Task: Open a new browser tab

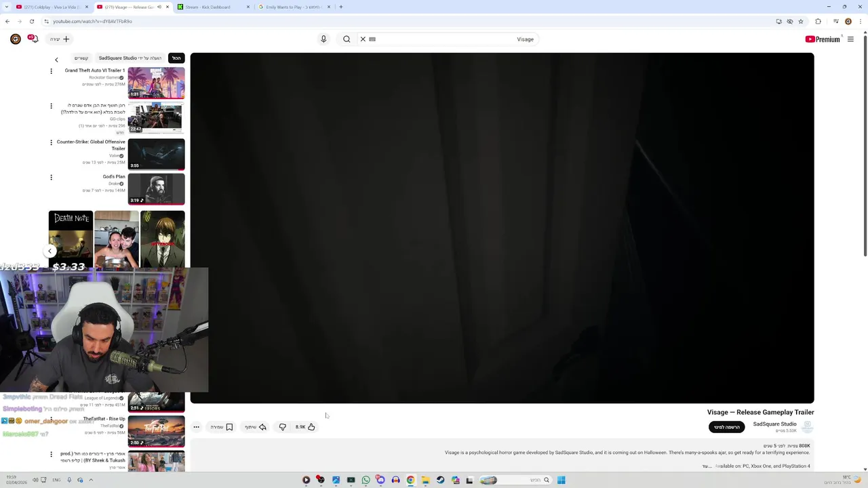Action: click(x=340, y=7)
